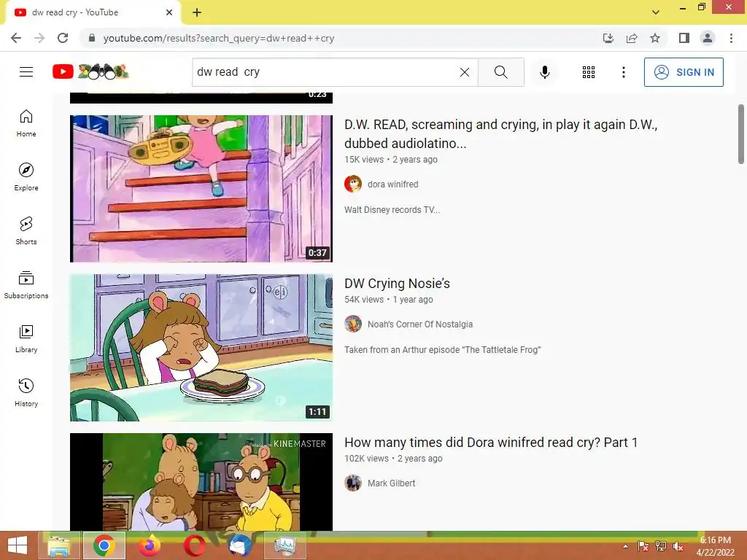Open Explore in the sidebar
The height and width of the screenshot is (560, 747).
pos(26,177)
